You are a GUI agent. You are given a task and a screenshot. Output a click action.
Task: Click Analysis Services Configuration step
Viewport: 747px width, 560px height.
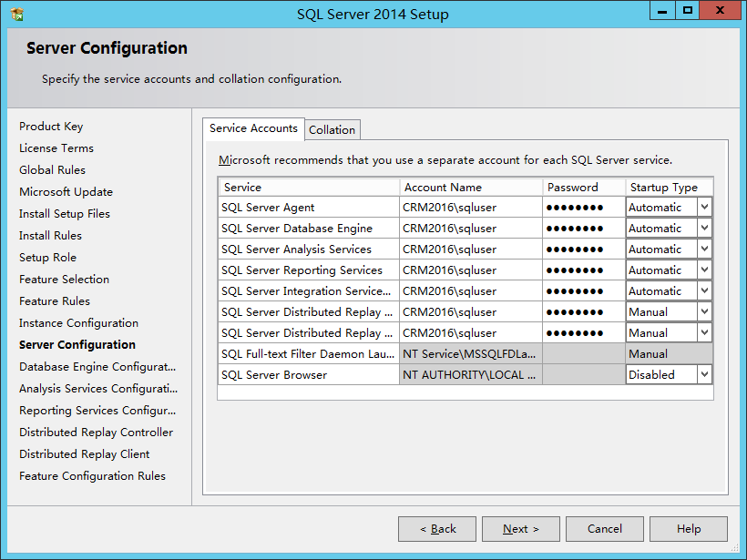[98, 389]
